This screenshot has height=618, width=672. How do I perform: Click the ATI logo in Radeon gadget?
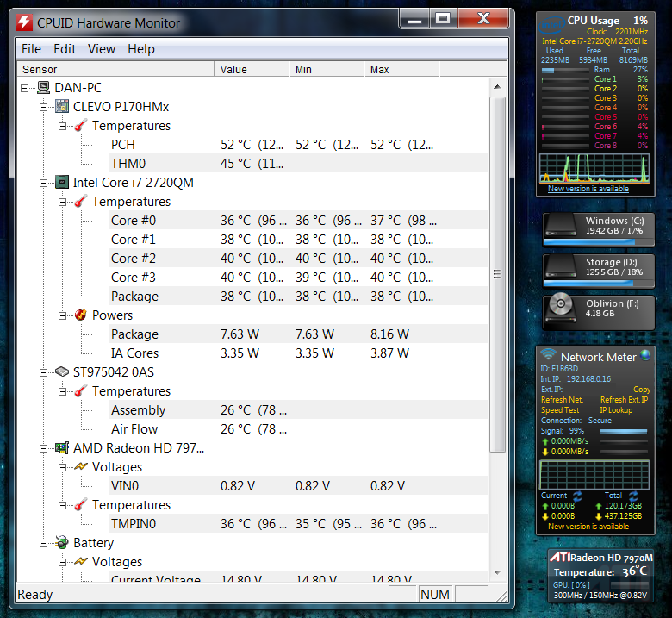coord(560,557)
